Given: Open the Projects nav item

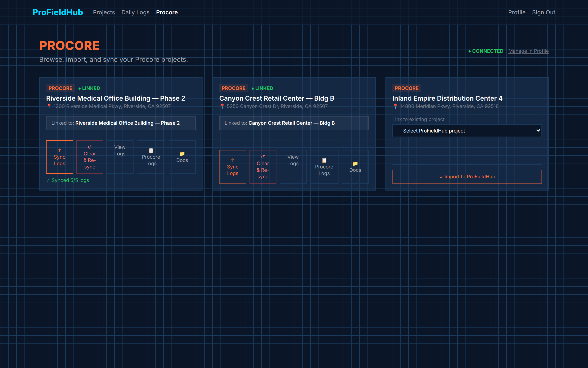Looking at the screenshot, I should 104,12.
